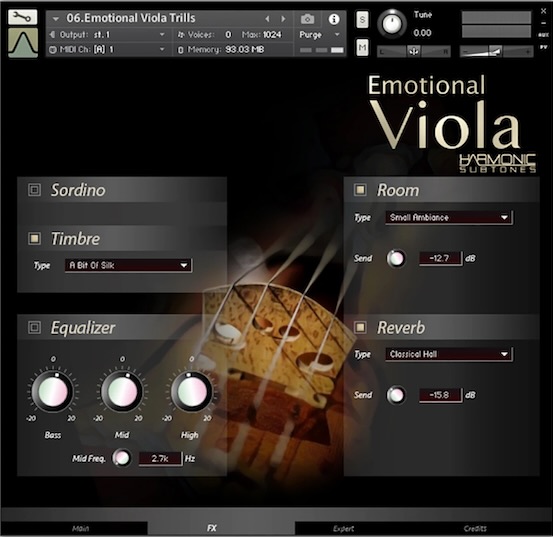Viewport: 553px width, 537px height.
Task: Click the Room Send -12.7 value field
Action: point(440,258)
